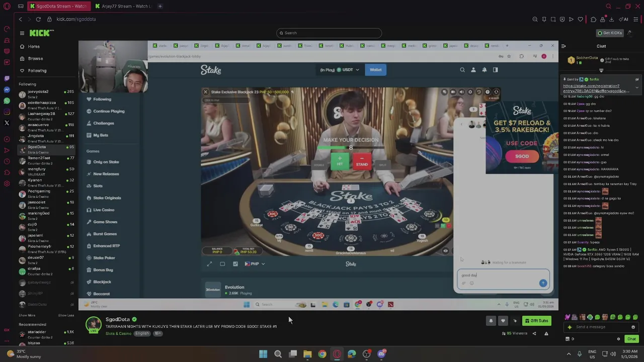Click the Gift Subs button
Image resolution: width=644 pixels, height=362 pixels.
[536, 321]
